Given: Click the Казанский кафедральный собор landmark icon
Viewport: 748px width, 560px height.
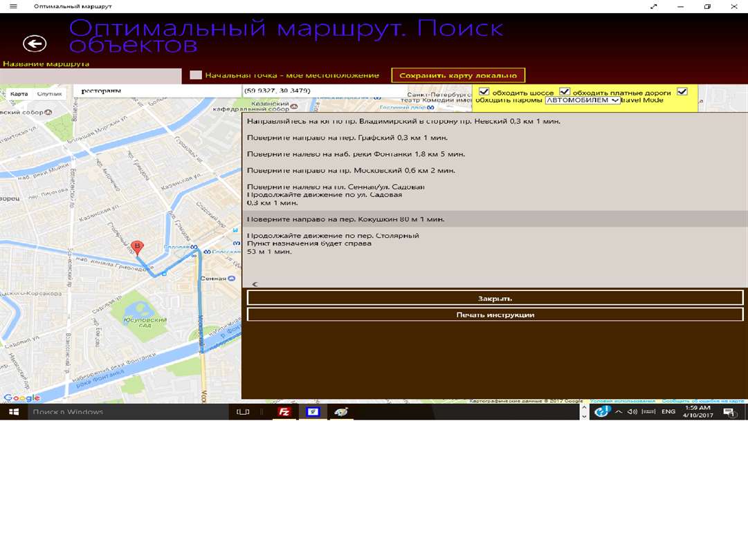Looking at the screenshot, I should pos(294,106).
